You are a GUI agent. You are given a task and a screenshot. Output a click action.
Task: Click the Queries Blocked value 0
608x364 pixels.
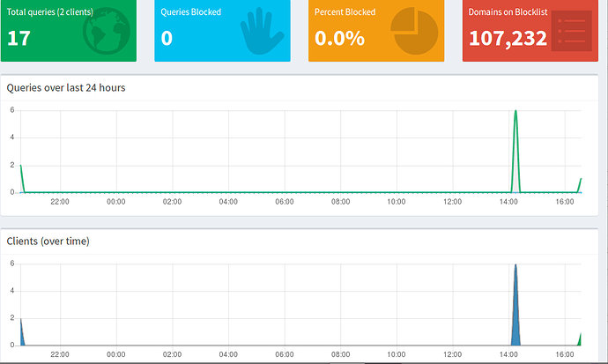click(167, 38)
